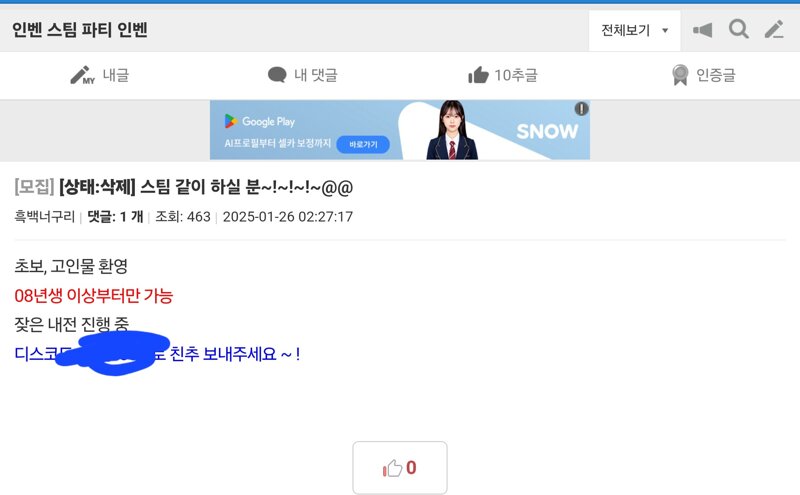Like the post with the thumbs-up button
This screenshot has width=800, height=495.
tap(400, 467)
